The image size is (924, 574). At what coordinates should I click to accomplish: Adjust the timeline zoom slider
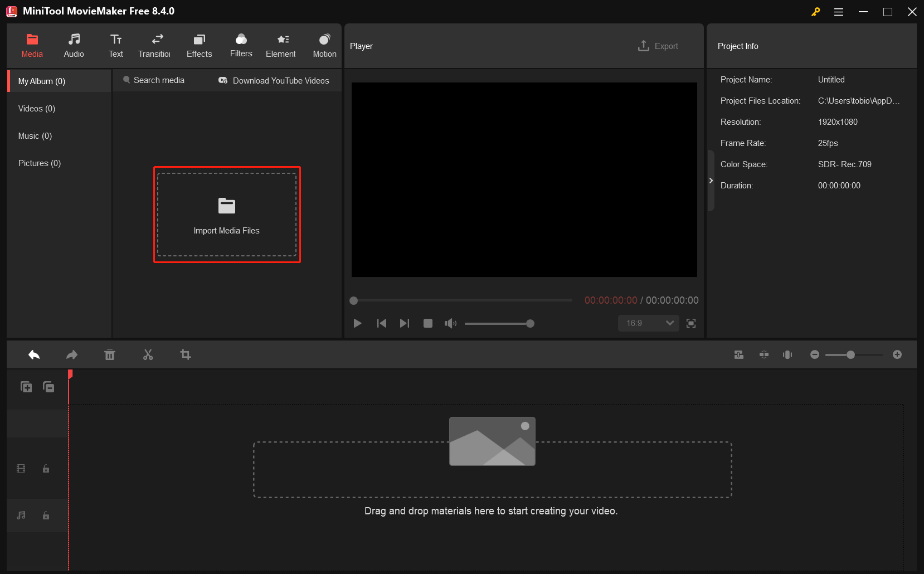[x=852, y=354]
